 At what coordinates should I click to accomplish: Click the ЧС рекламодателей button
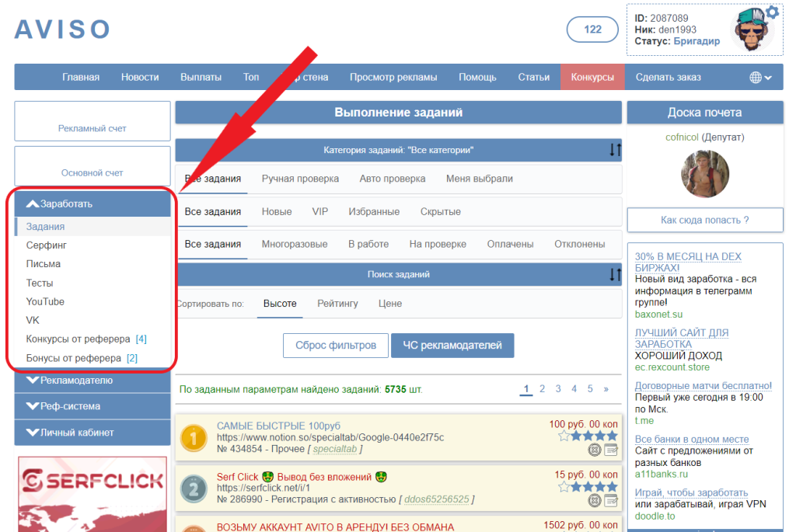pos(452,346)
